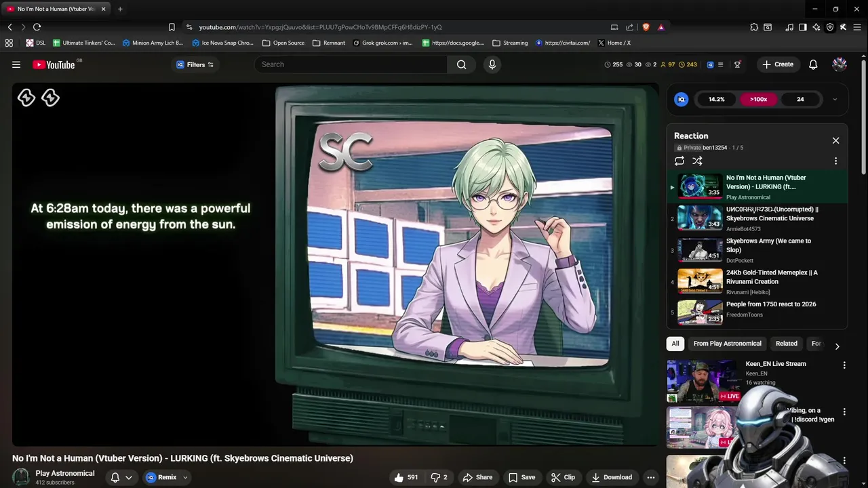868x488 pixels.
Task: Bookmark this page with the bookmark icon
Action: click(172, 27)
